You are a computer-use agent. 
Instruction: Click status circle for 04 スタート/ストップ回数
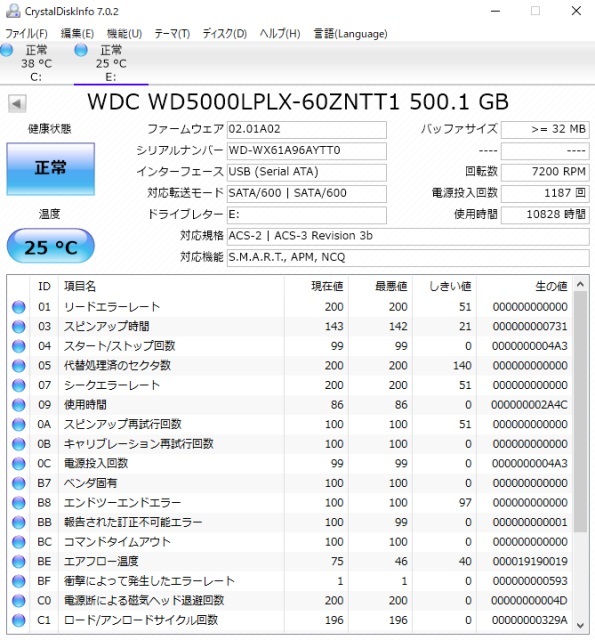pyautogui.click(x=18, y=346)
